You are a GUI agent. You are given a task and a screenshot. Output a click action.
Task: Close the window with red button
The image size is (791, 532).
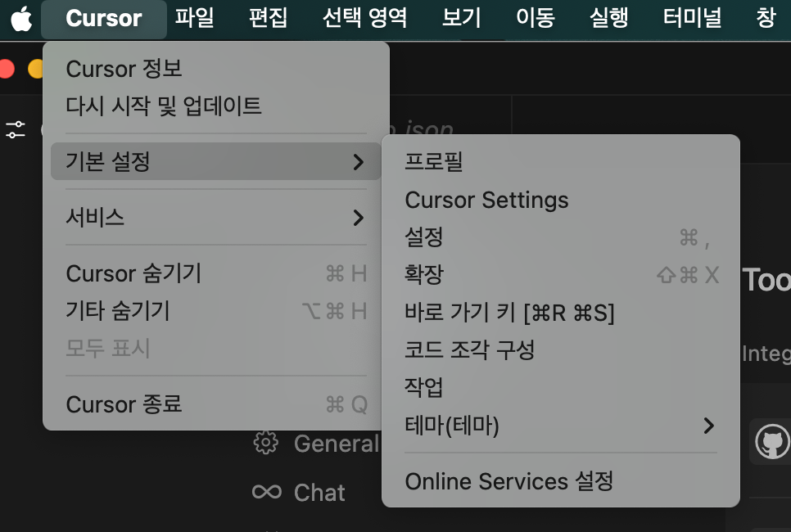click(6, 69)
